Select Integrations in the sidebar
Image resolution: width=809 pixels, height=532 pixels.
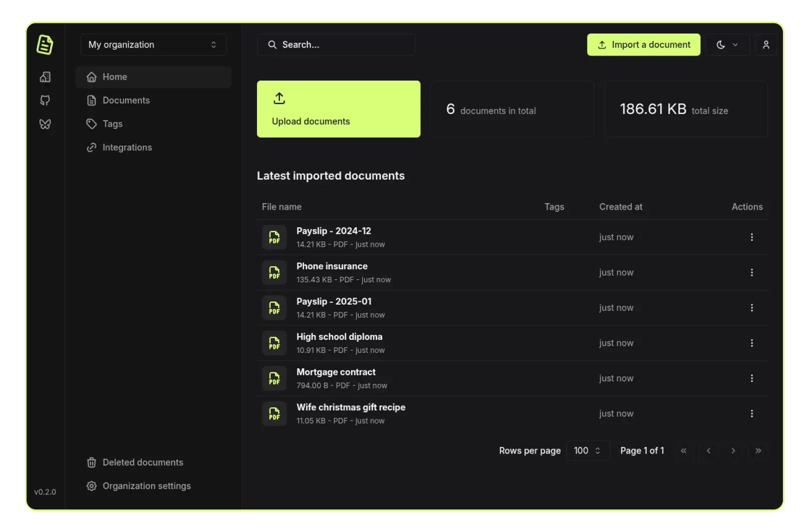point(153,147)
